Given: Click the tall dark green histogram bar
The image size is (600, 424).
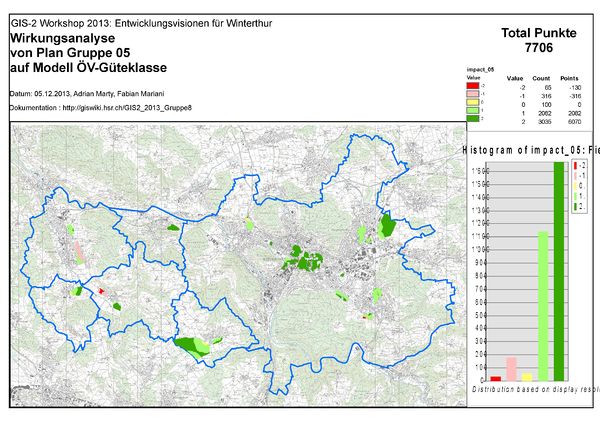Looking at the screenshot, I should click(x=559, y=270).
